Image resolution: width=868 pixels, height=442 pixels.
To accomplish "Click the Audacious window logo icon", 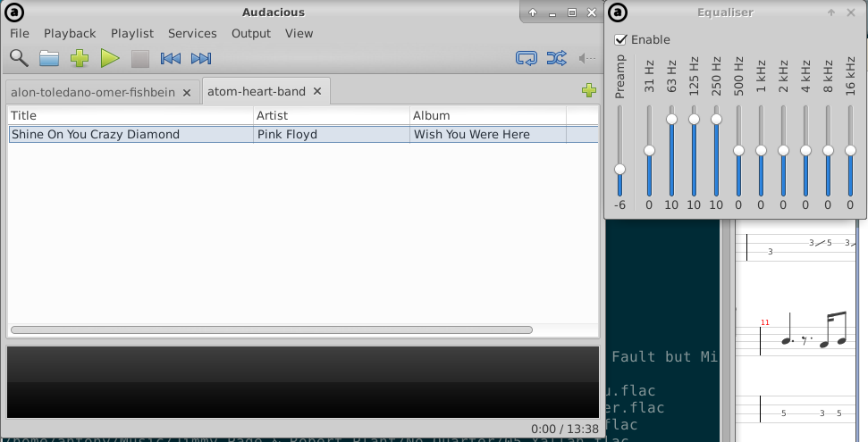I will coord(13,13).
